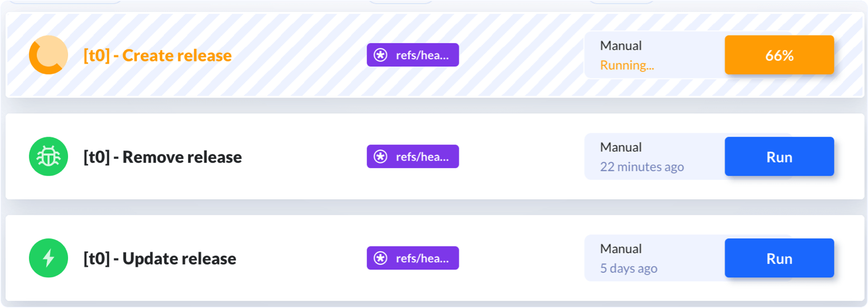This screenshot has width=868, height=308.
Task: Click the 5 days ago timestamp
Action: click(x=629, y=268)
